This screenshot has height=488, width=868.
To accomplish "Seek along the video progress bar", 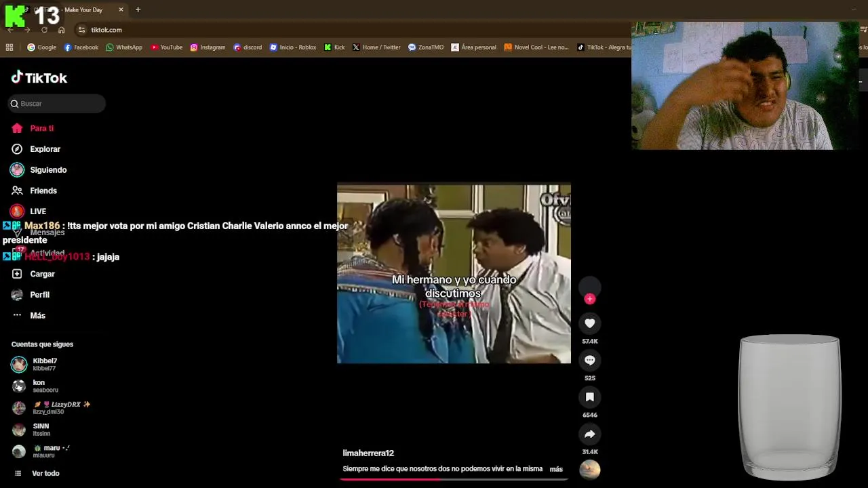I will click(x=454, y=479).
